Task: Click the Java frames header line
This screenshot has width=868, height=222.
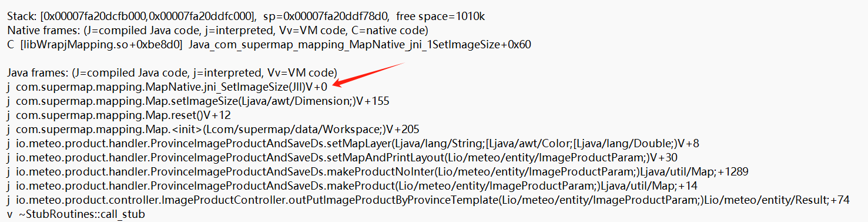Action: (x=172, y=73)
